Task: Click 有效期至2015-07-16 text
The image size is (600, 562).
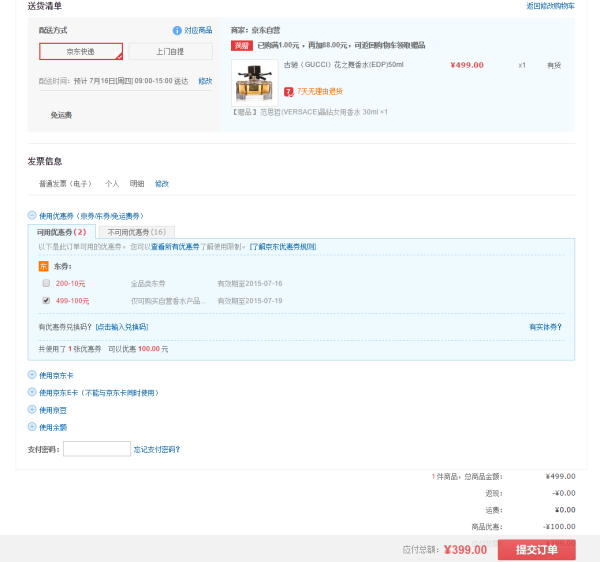Action: [250, 284]
